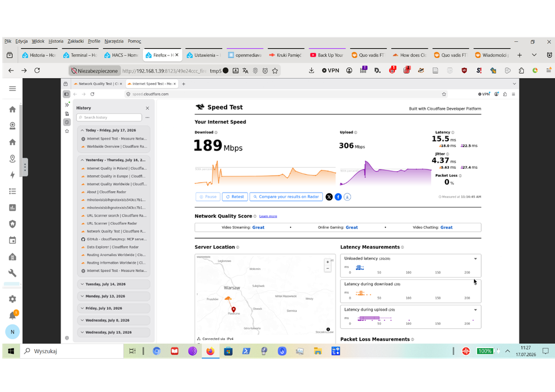Open the Narzędzia menu

coord(114,41)
